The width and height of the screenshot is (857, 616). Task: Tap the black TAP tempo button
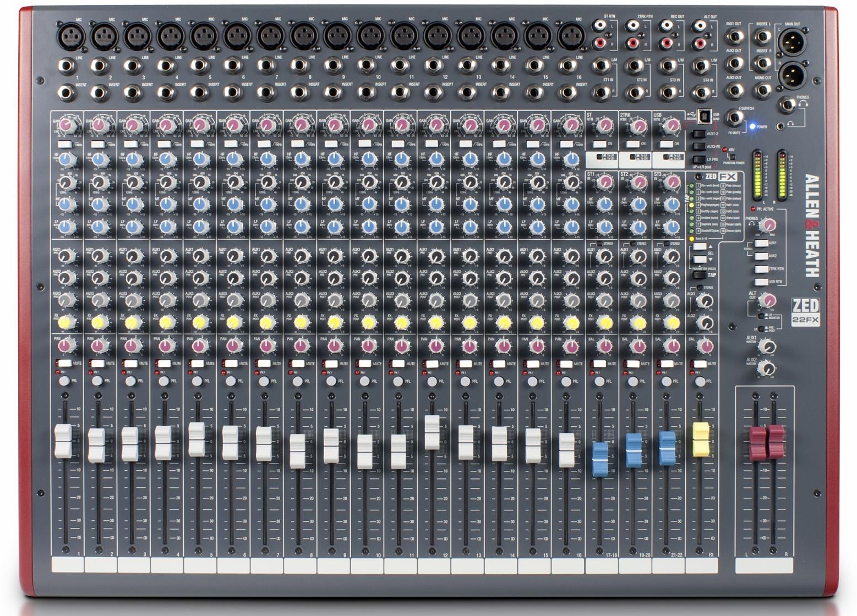coord(699,274)
